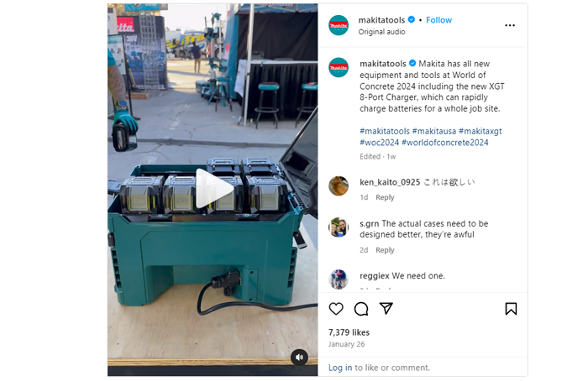View the 7,379 likes list
This screenshot has height=381, width=588.
coord(349,332)
